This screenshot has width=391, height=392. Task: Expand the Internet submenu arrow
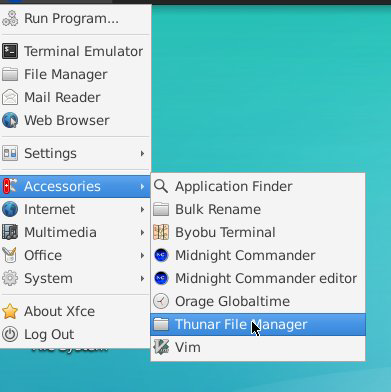point(142,209)
